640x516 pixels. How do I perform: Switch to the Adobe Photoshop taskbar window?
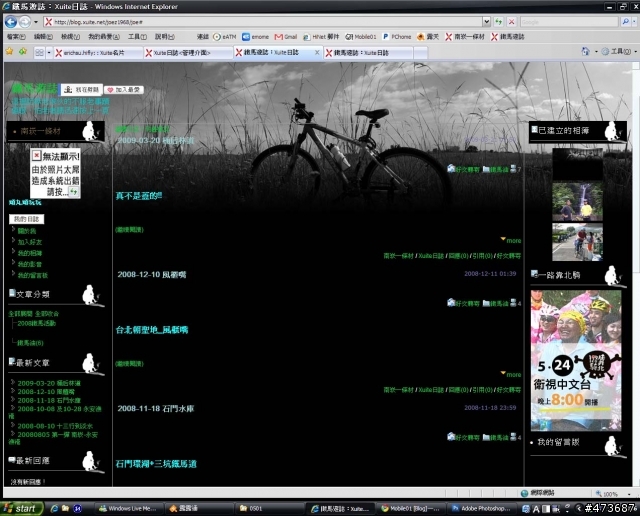[x=482, y=508]
